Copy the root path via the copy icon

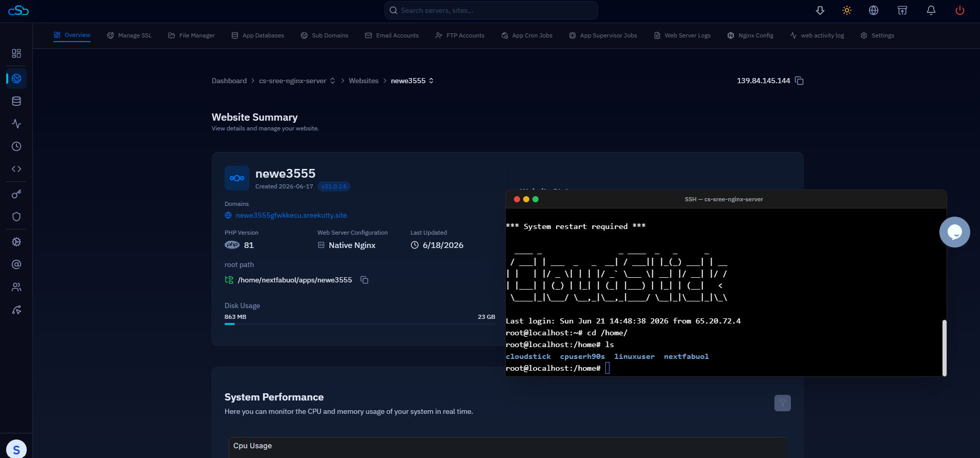(364, 280)
